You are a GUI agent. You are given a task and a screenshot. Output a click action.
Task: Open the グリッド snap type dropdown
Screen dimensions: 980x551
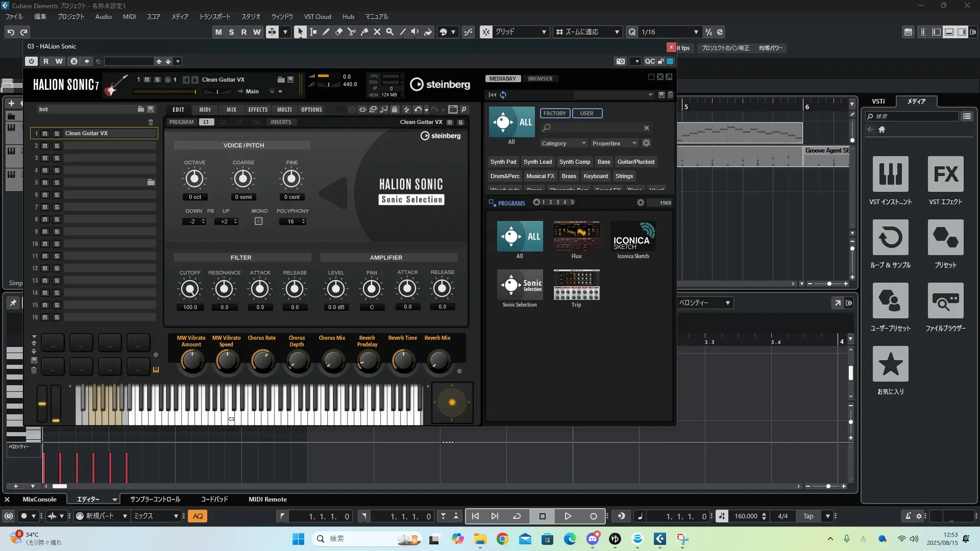pos(544,32)
